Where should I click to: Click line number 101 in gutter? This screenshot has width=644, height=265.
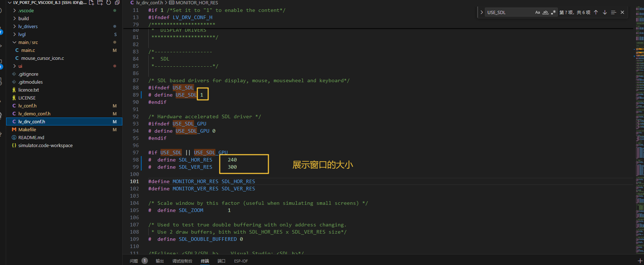[134, 181]
